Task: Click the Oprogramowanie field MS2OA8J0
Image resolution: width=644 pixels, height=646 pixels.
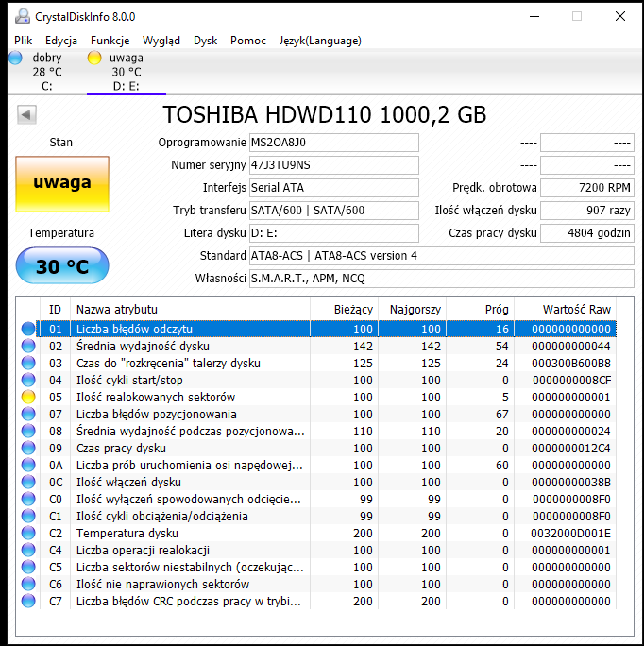Action: [334, 143]
